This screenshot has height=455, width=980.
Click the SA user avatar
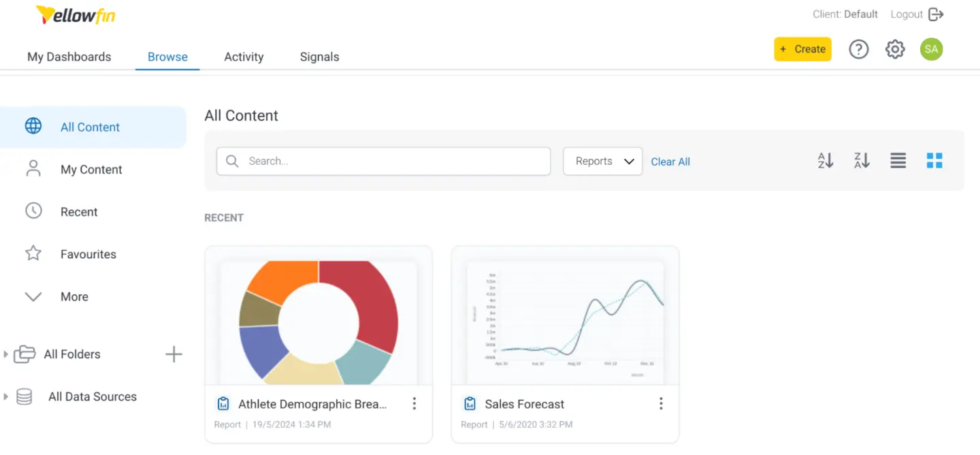(932, 49)
